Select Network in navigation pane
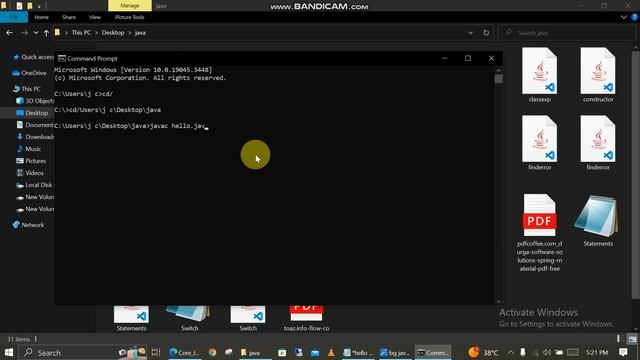The width and height of the screenshot is (640, 360). point(28,225)
